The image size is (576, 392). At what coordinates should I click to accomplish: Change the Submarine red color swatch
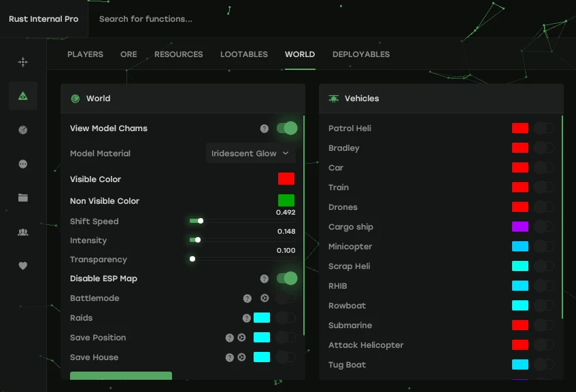pos(520,325)
